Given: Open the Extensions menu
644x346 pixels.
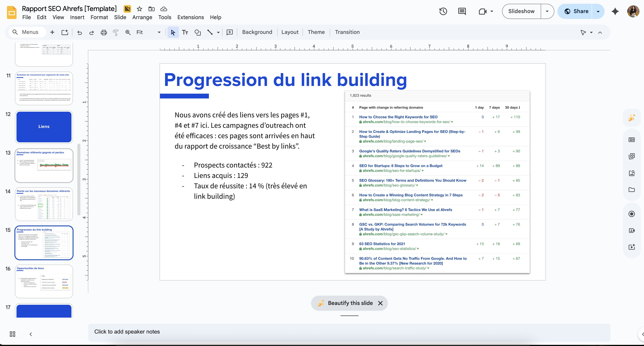Looking at the screenshot, I should point(190,17).
